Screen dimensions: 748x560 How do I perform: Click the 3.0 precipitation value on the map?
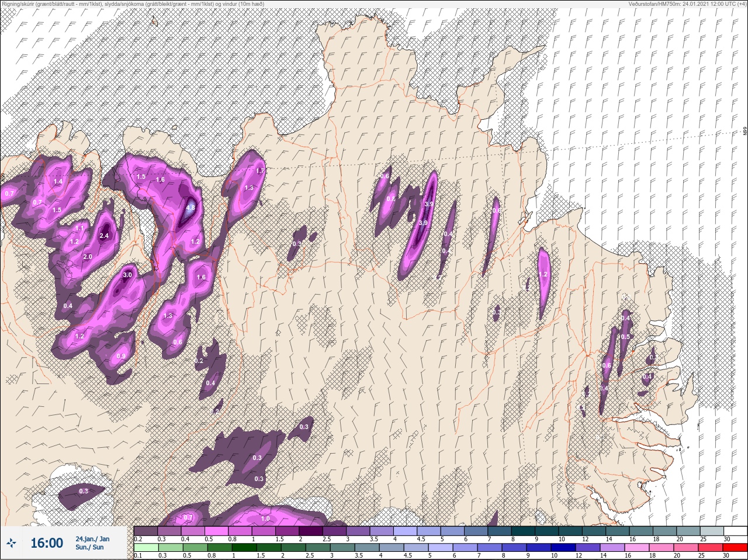pos(128,275)
